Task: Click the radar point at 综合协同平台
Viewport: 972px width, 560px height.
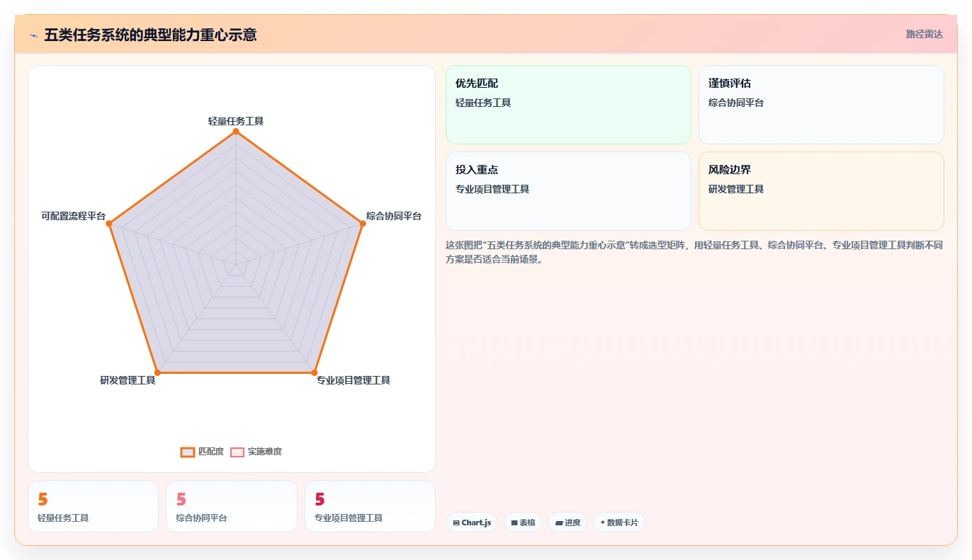Action: (x=363, y=223)
